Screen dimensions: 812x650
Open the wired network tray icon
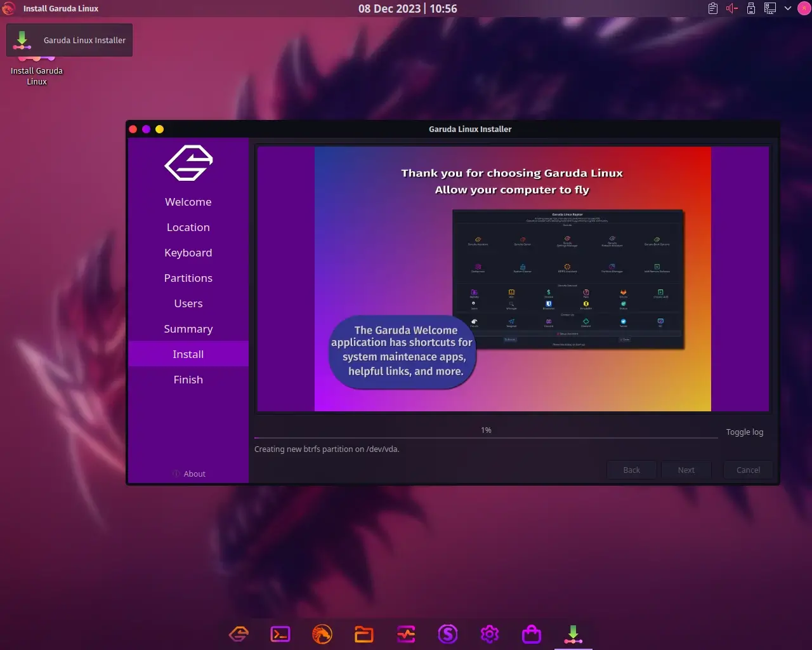pyautogui.click(x=770, y=8)
